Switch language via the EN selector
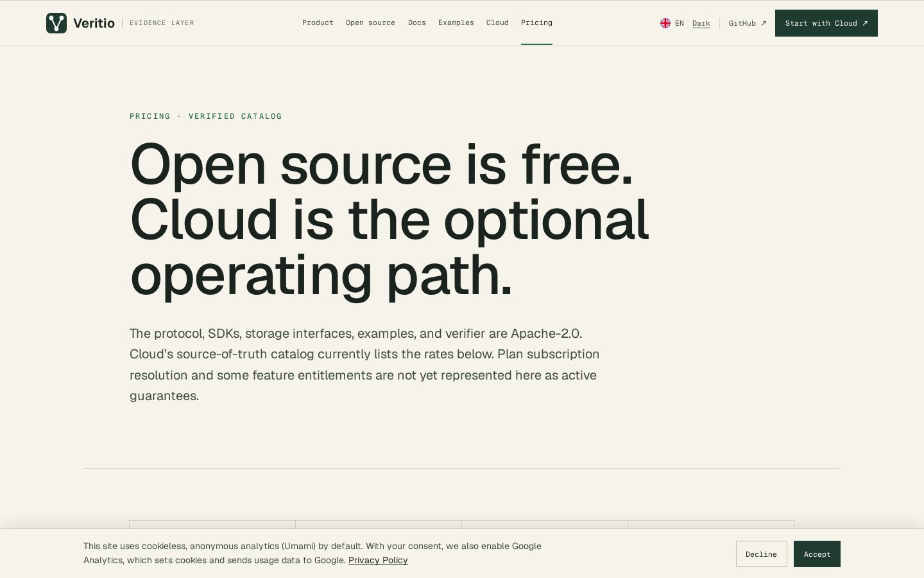Image resolution: width=924 pixels, height=578 pixels. point(680,23)
